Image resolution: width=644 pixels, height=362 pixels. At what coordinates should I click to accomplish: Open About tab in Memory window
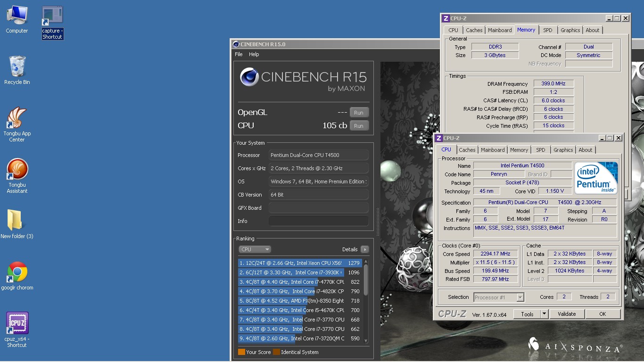[593, 30]
